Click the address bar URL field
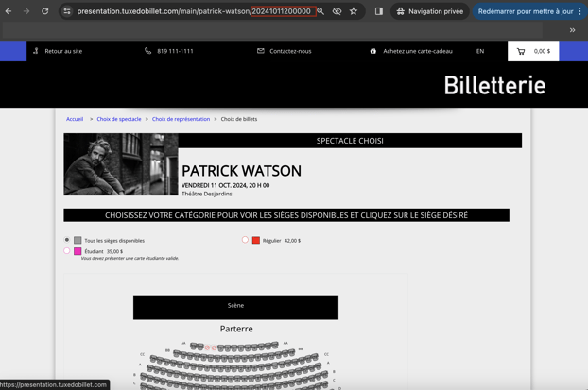588x390 pixels. point(194,11)
